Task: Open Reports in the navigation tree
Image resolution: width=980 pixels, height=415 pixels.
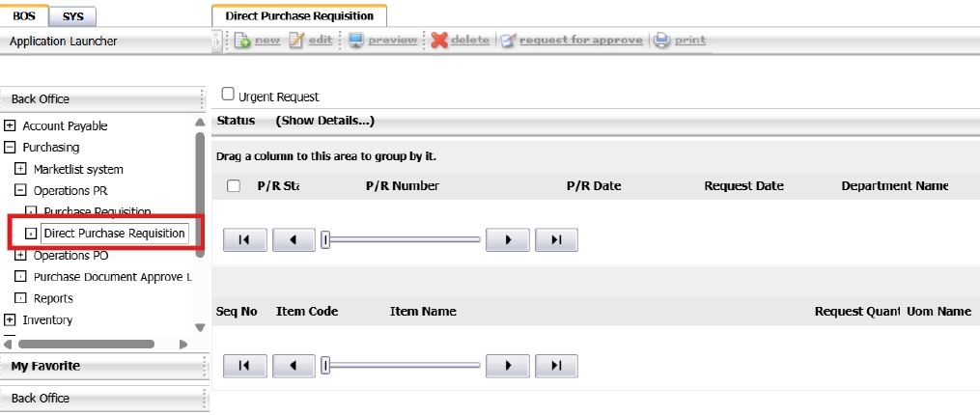Action: 53,298
